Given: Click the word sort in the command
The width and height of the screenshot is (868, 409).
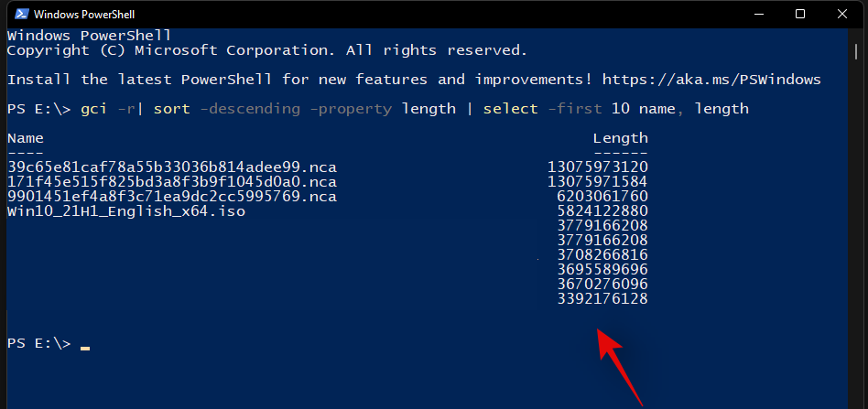Looking at the screenshot, I should click(171, 109).
